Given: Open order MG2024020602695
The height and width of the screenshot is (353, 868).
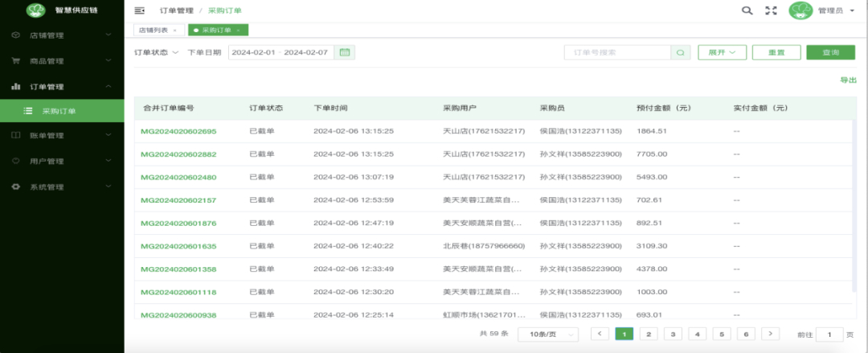Looking at the screenshot, I should (x=178, y=131).
